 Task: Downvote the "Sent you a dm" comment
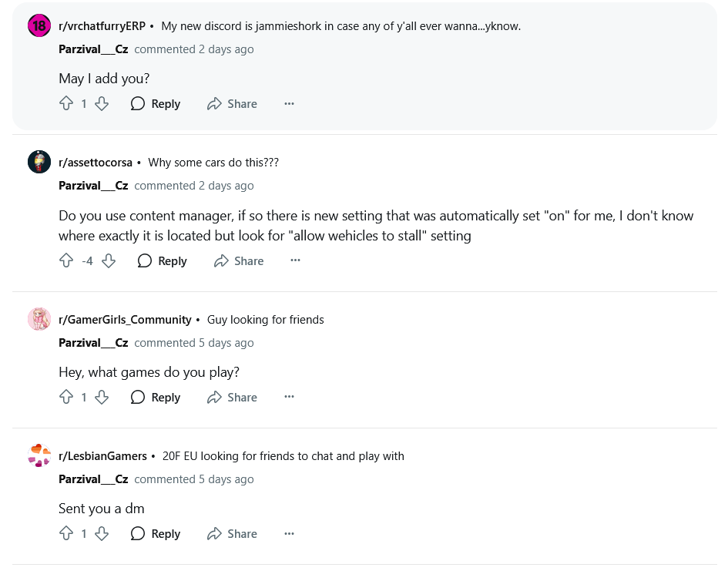pyautogui.click(x=102, y=534)
